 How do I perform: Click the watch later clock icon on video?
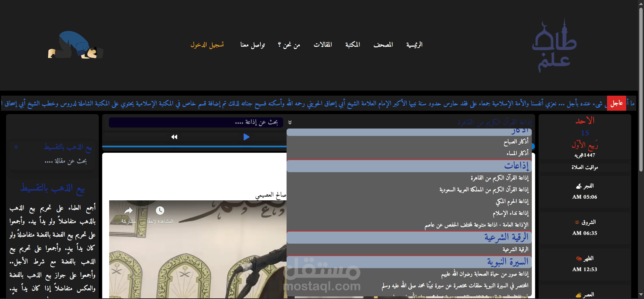pyautogui.click(x=160, y=211)
